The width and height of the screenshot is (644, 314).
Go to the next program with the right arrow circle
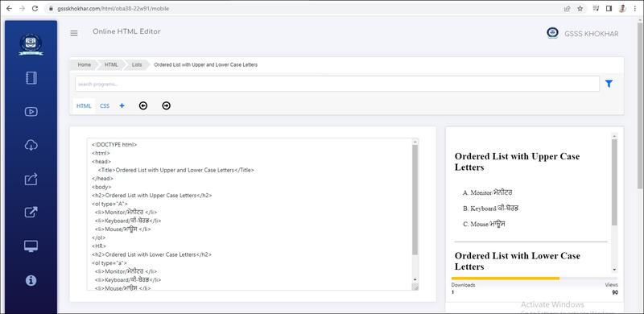(166, 105)
